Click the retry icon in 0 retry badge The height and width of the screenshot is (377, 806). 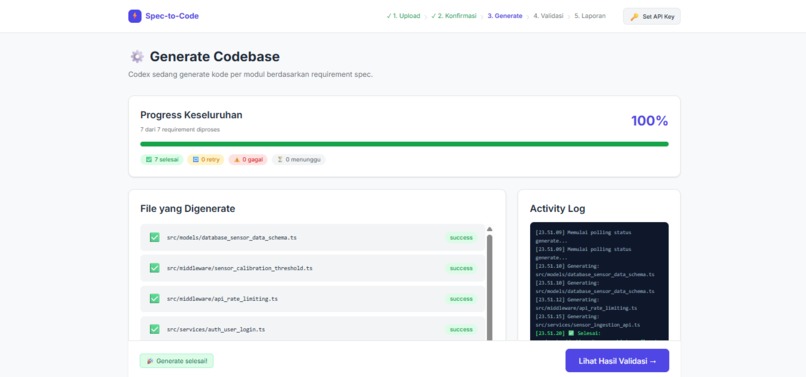[195, 159]
